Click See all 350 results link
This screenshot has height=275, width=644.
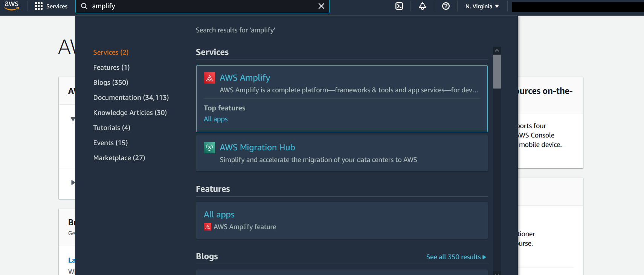[456, 257]
